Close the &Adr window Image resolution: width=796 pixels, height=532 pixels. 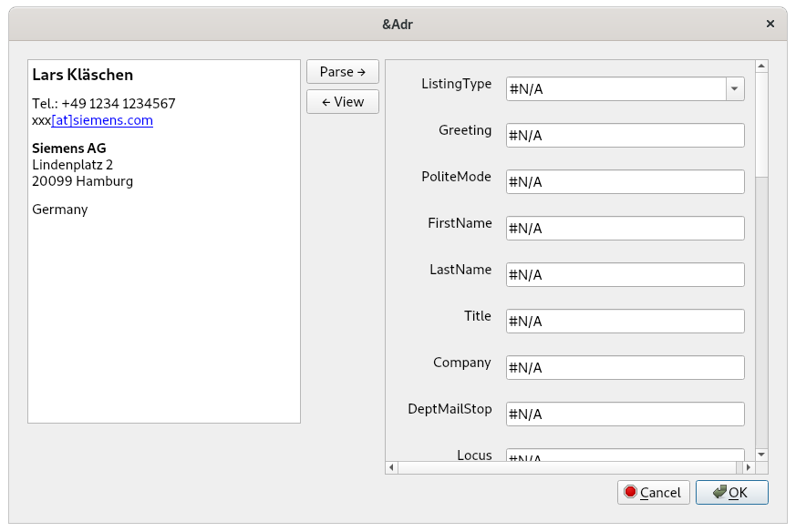click(x=770, y=24)
